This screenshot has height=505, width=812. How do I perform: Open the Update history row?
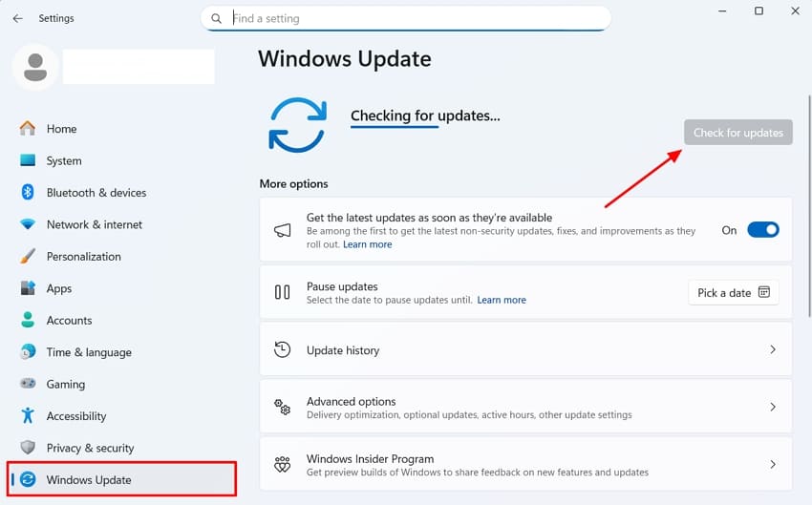[525, 349]
